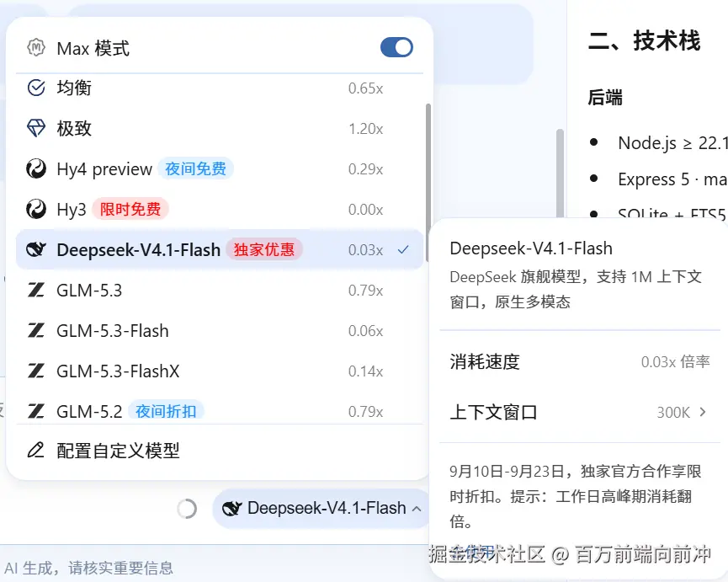Open 配置自定义模型 settings

(x=220, y=450)
